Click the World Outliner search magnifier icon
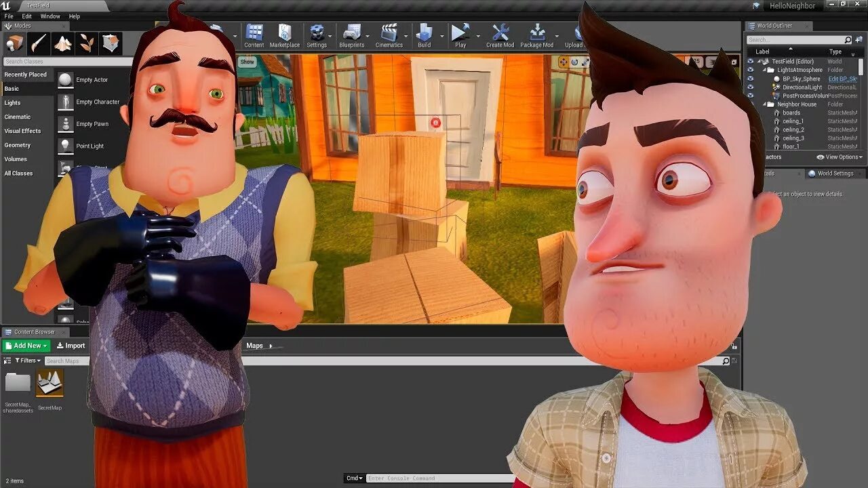Viewport: 868px width, 488px height. (848, 40)
